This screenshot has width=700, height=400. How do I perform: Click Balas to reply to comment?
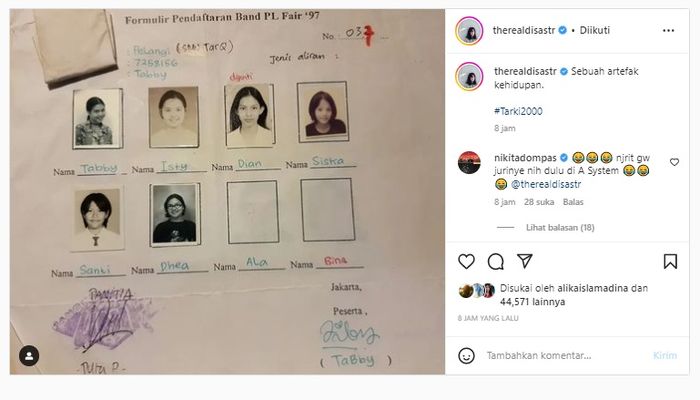573,202
